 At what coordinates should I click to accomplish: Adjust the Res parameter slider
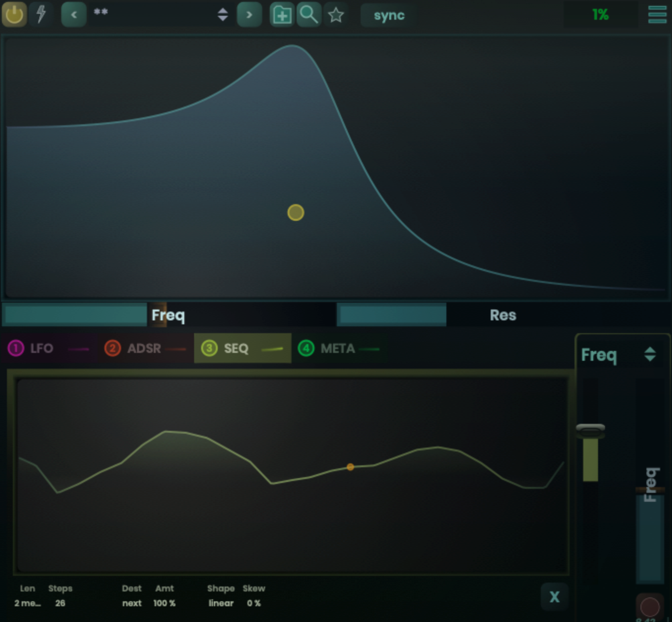pyautogui.click(x=503, y=315)
